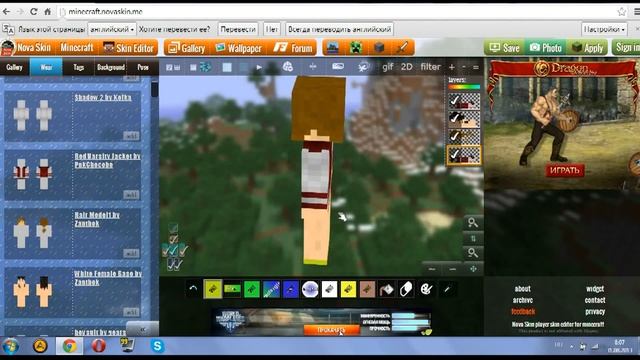The image size is (640, 360).
Task: Click the feedback link
Action: pos(523,312)
